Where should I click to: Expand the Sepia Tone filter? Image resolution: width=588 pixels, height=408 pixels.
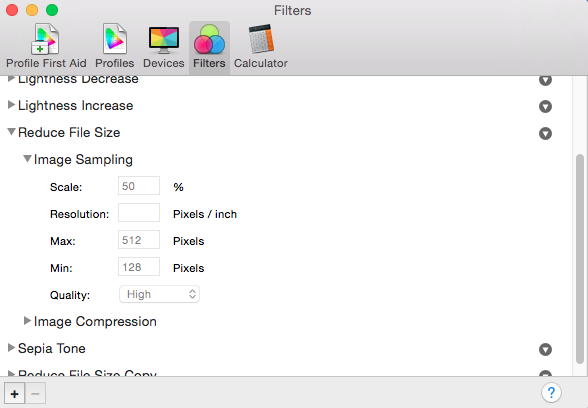tap(11, 348)
